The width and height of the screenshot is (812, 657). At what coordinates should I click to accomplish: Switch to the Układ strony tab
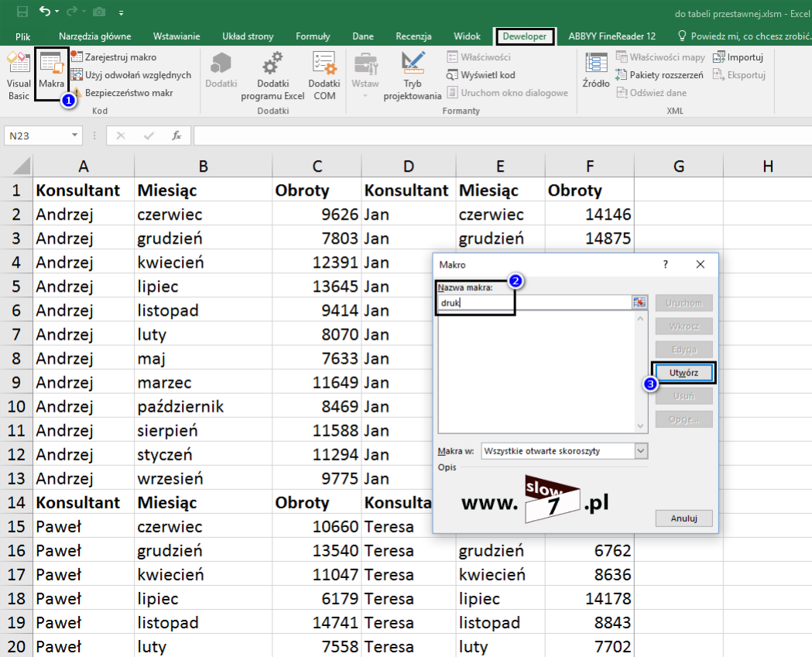tap(248, 36)
